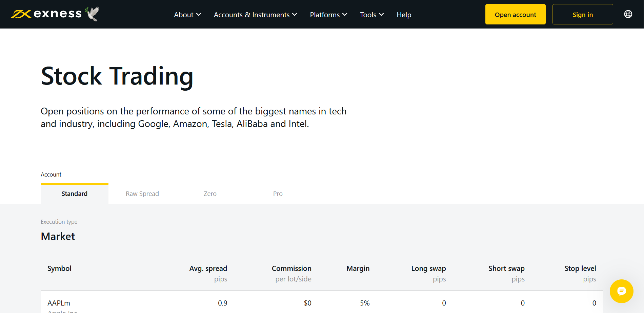Click the AAPLm symbol row
644x313 pixels.
pos(322,302)
